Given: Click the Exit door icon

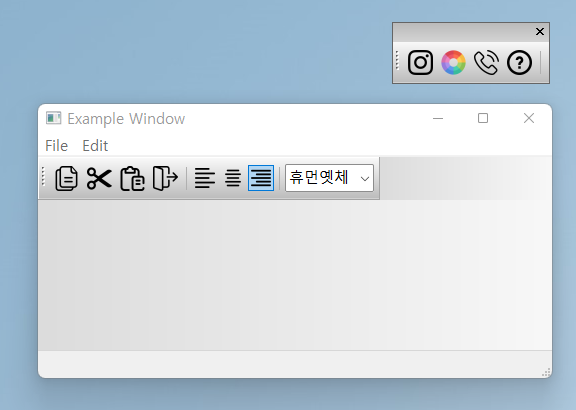Looking at the screenshot, I should (165, 179).
